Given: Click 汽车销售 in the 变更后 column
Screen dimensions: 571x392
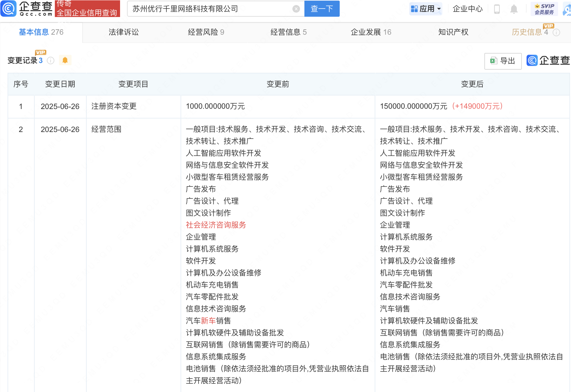Looking at the screenshot, I should click(395, 309).
